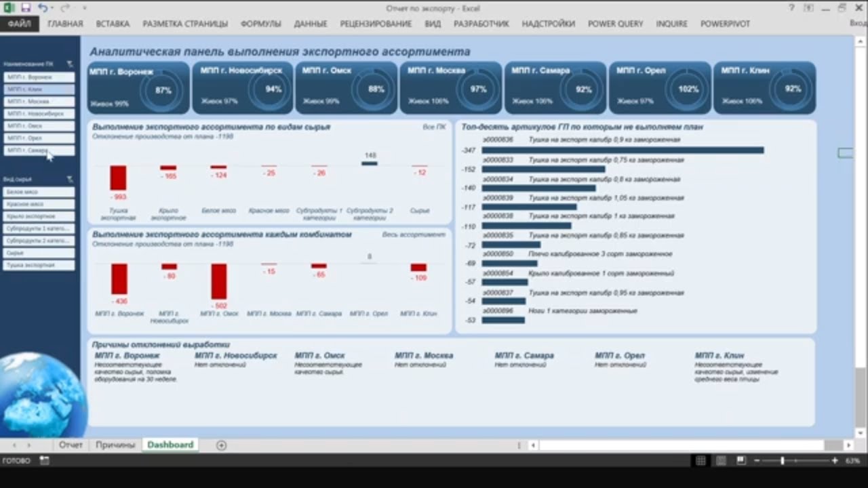The height and width of the screenshot is (488, 868).
Task: Clear filter on Вид сырья slicer
Action: tap(70, 180)
